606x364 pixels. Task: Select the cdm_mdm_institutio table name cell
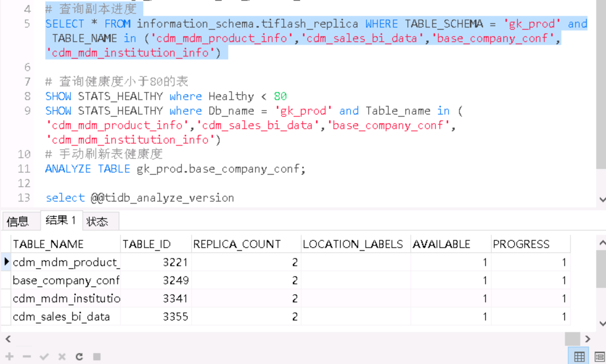(66, 298)
